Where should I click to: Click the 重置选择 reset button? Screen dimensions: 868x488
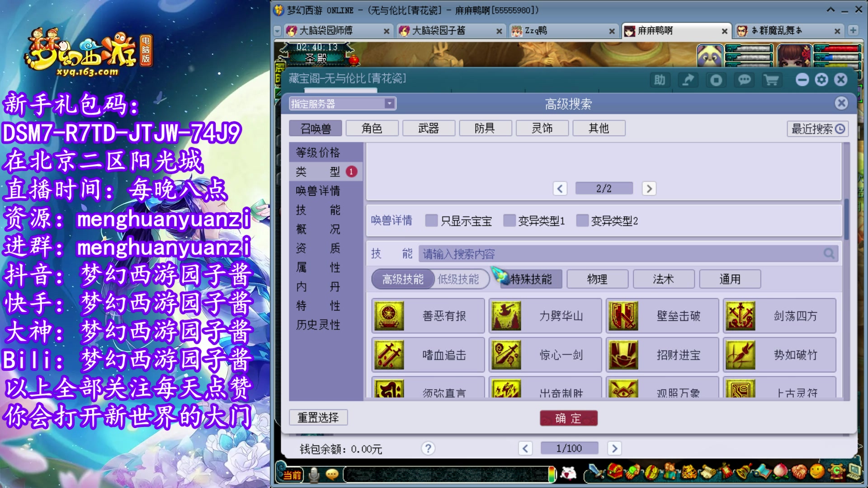[318, 418]
